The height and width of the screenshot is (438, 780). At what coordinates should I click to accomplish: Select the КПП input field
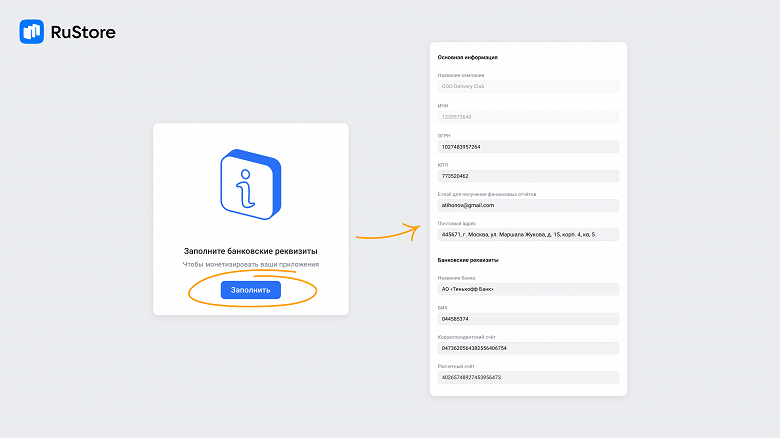[528, 176]
